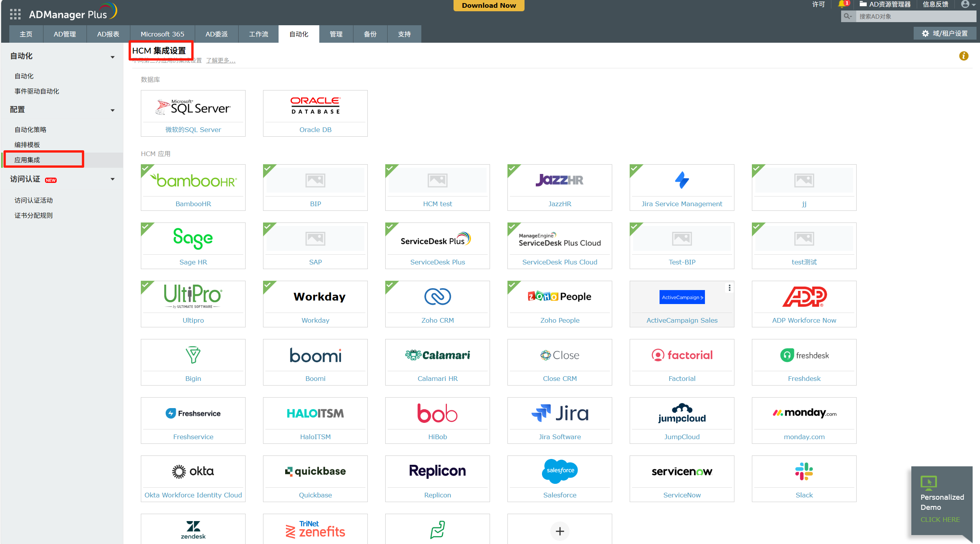Open the Zoho People logo
This screenshot has width=980, height=544.
coord(559,297)
